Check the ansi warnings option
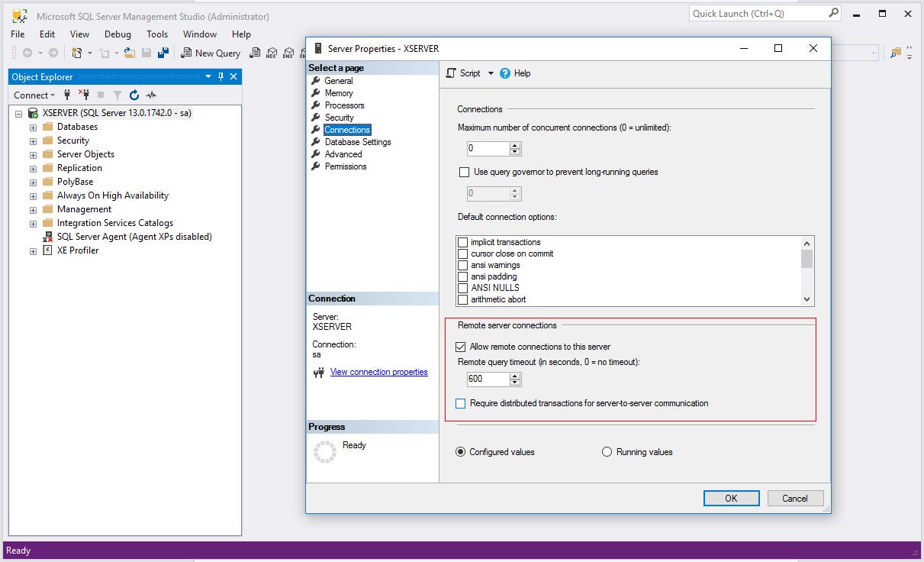The height and width of the screenshot is (562, 924). tap(462, 265)
